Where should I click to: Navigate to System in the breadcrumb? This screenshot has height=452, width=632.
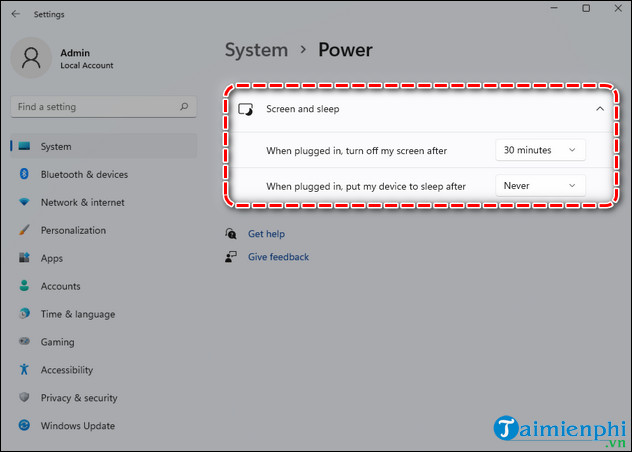click(255, 49)
